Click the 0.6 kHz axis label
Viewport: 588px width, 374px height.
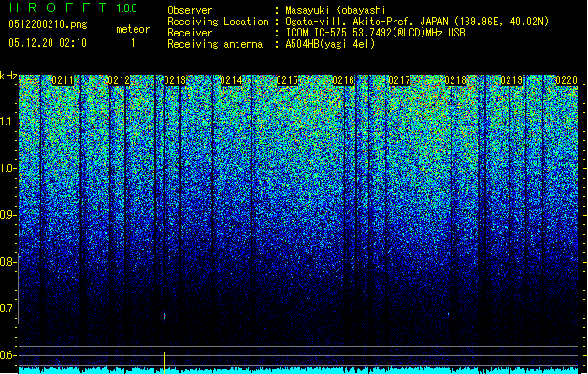(x=8, y=355)
